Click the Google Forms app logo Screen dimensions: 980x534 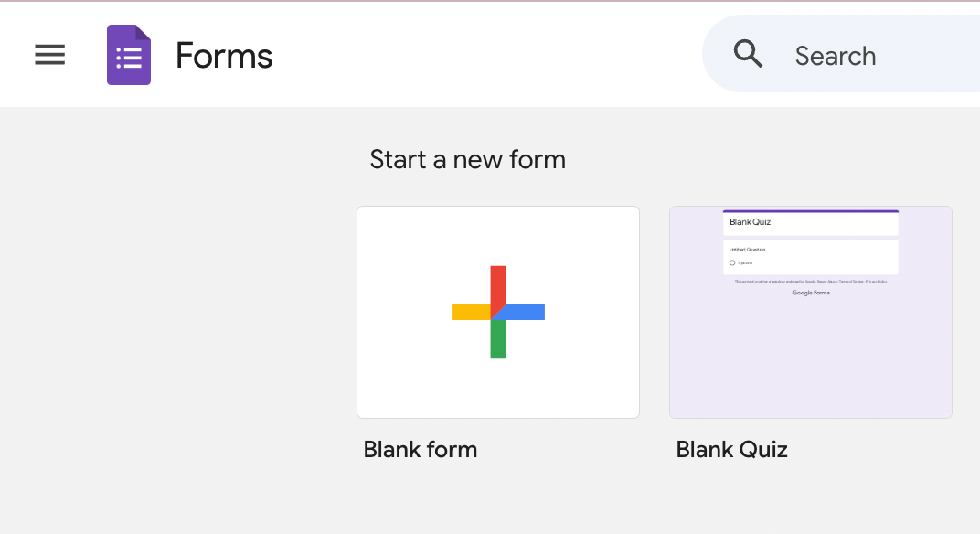(128, 55)
